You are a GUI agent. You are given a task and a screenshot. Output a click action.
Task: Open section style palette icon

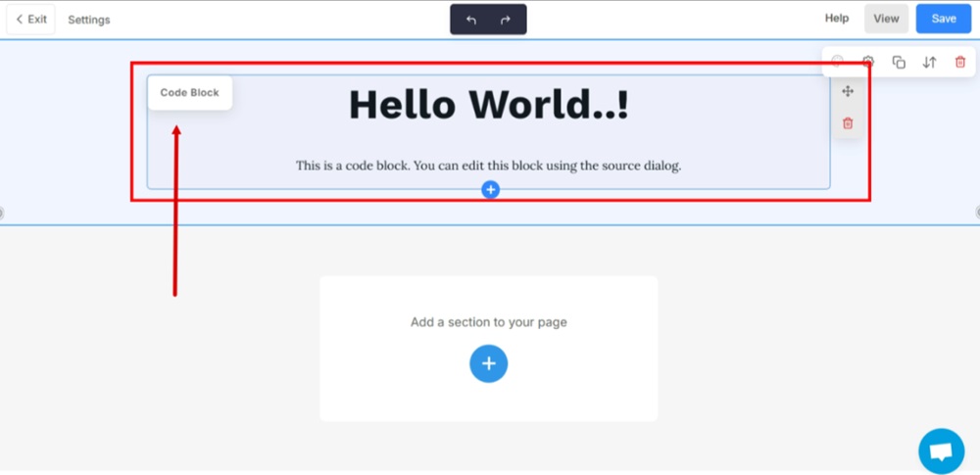pos(838,62)
